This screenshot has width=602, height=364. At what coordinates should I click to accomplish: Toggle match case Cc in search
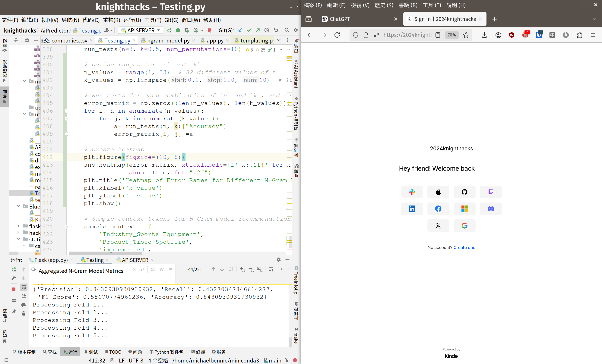tap(153, 269)
